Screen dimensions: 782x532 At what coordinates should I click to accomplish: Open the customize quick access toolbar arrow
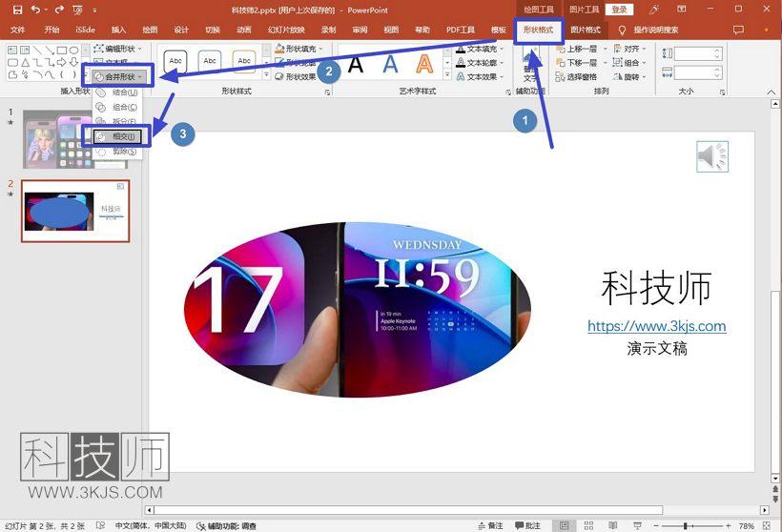pyautogui.click(x=94, y=10)
